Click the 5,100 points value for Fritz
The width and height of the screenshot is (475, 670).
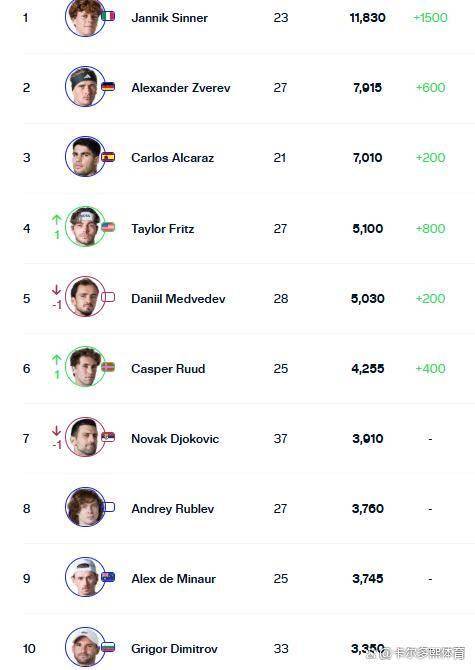coord(368,229)
